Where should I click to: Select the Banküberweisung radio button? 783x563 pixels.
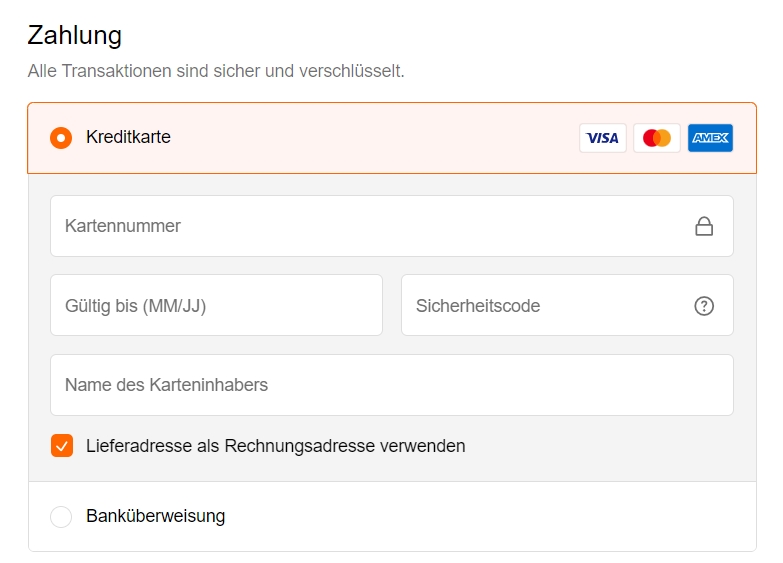61,517
